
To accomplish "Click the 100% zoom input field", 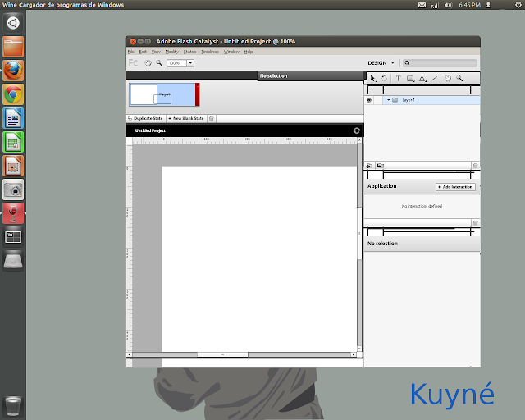I will (176, 63).
